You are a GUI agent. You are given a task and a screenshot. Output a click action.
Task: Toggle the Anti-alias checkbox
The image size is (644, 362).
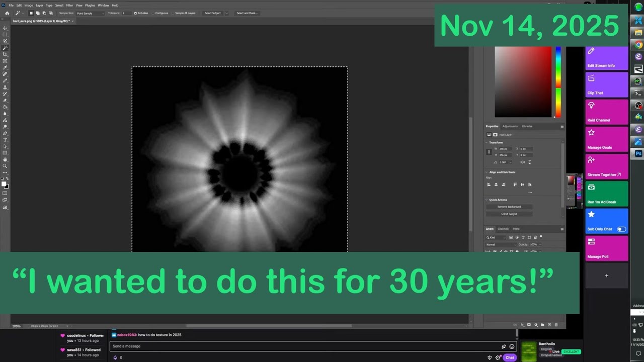[135, 13]
